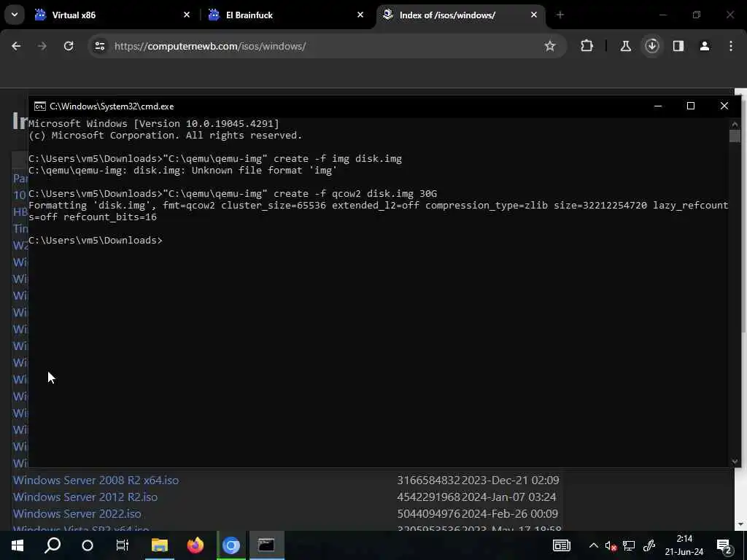Screen dimensions: 747x560
Task: Open the network status tray icon
Action: (x=629, y=545)
